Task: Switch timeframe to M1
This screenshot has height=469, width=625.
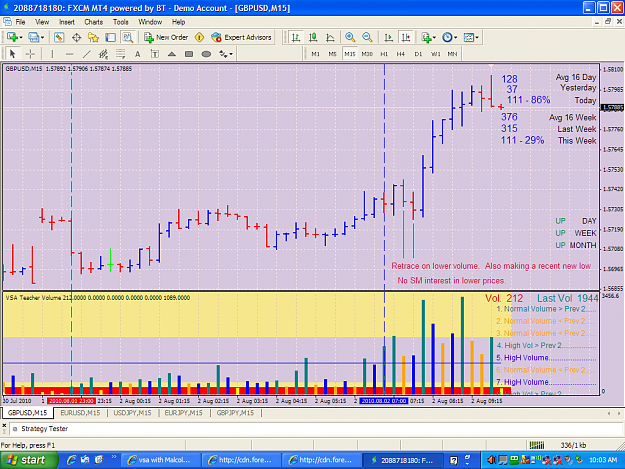Action: [x=316, y=54]
